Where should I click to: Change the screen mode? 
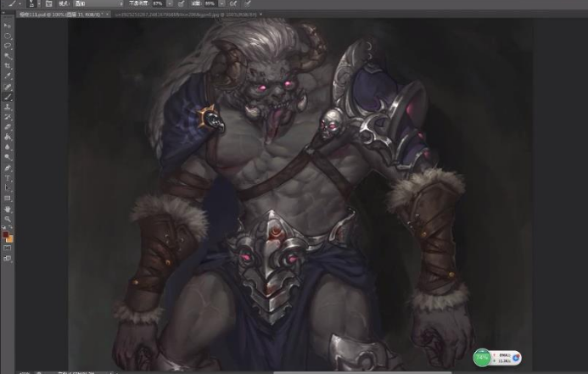click(x=7, y=258)
